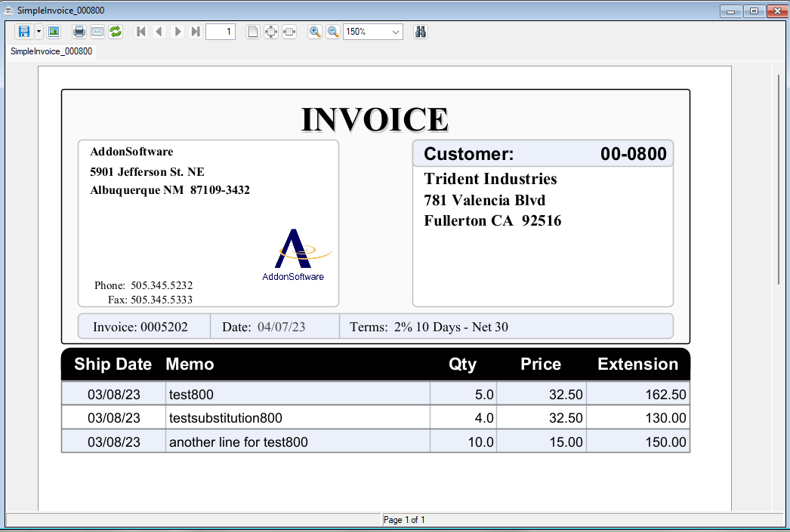The height and width of the screenshot is (532, 790).
Task: Click customer number 00-0800
Action: click(x=634, y=154)
